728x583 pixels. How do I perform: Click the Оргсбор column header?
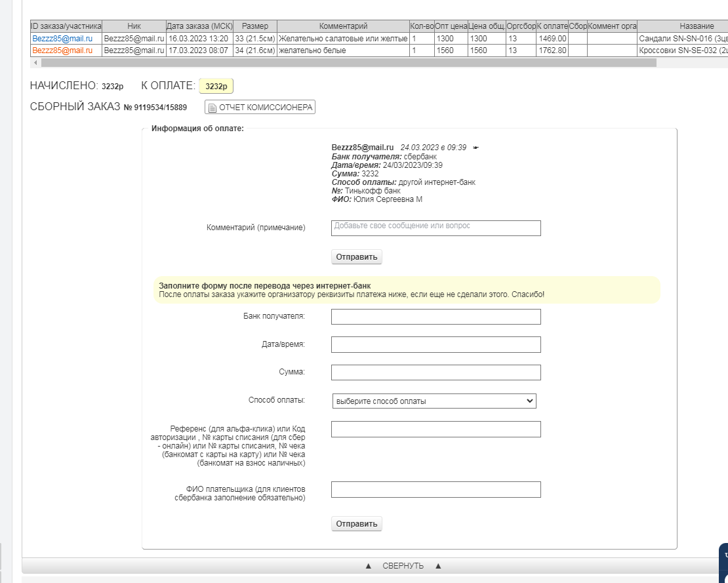[x=521, y=26]
